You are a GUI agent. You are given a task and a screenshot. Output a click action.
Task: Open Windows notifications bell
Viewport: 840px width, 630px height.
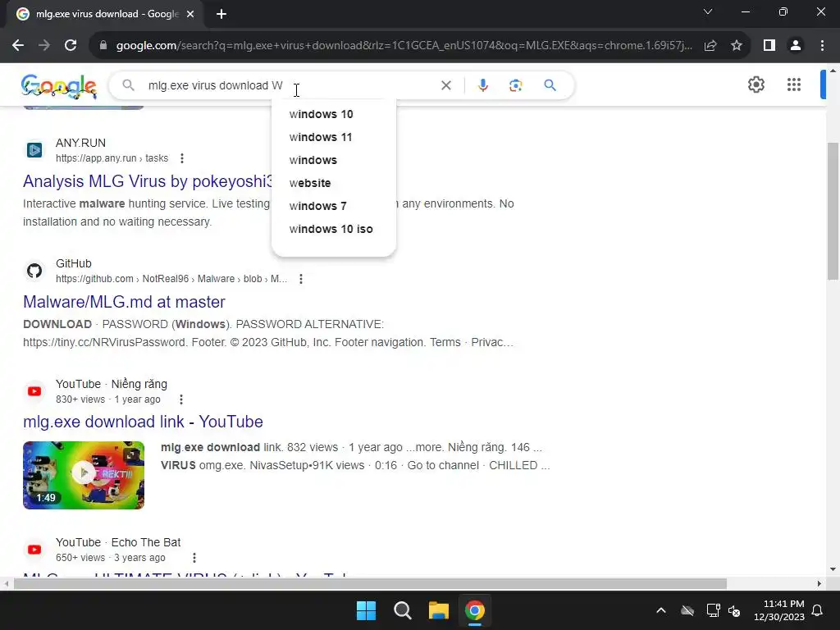click(818, 610)
